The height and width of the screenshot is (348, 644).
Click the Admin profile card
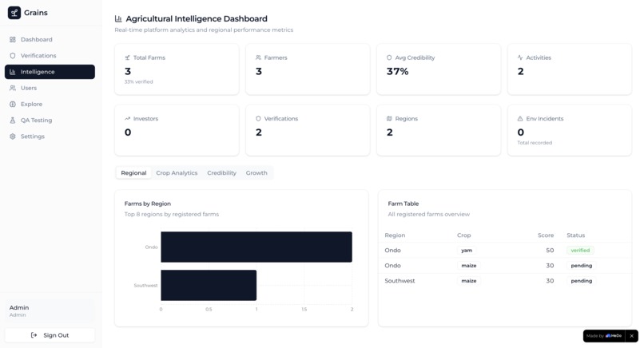point(50,310)
